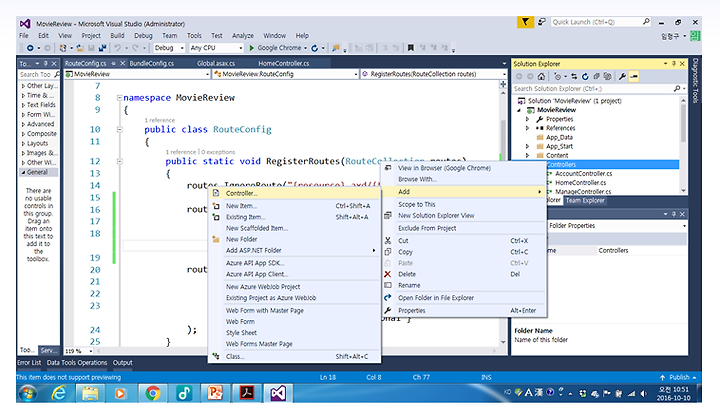Click the Save All toolbar icon
The height and width of the screenshot is (416, 720).
click(102, 48)
